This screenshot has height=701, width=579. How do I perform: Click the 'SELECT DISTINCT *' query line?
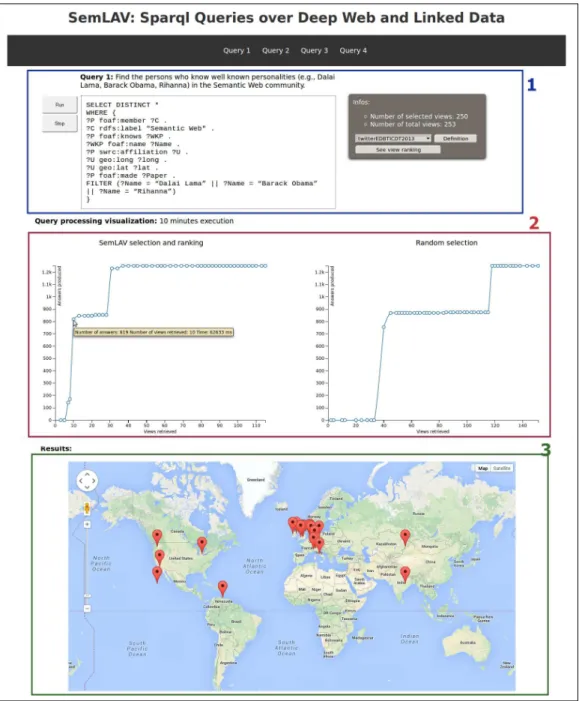[x=122, y=105]
